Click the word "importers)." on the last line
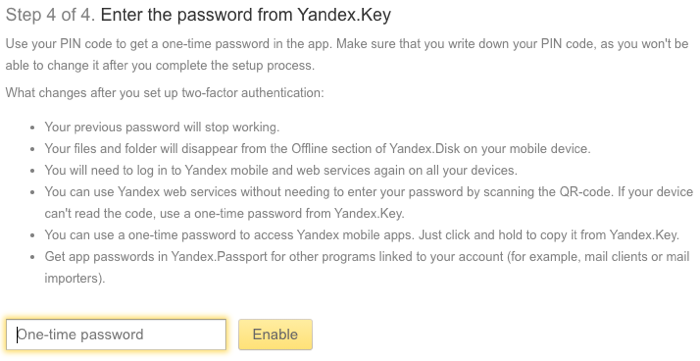This screenshot has width=700, height=361. [x=75, y=278]
